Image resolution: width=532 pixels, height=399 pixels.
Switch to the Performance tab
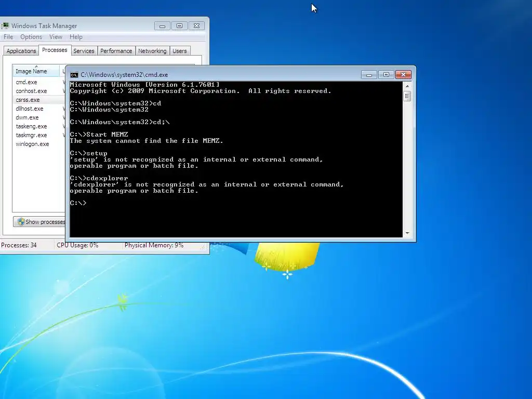pyautogui.click(x=116, y=51)
